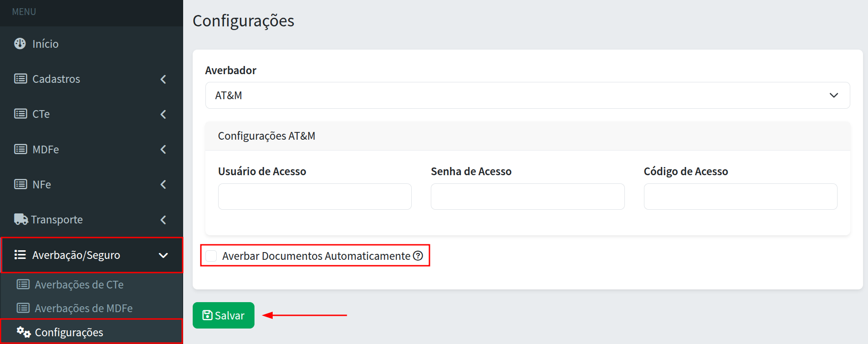This screenshot has width=868, height=344.
Task: Select the Código de Acesso text box
Action: click(x=740, y=197)
